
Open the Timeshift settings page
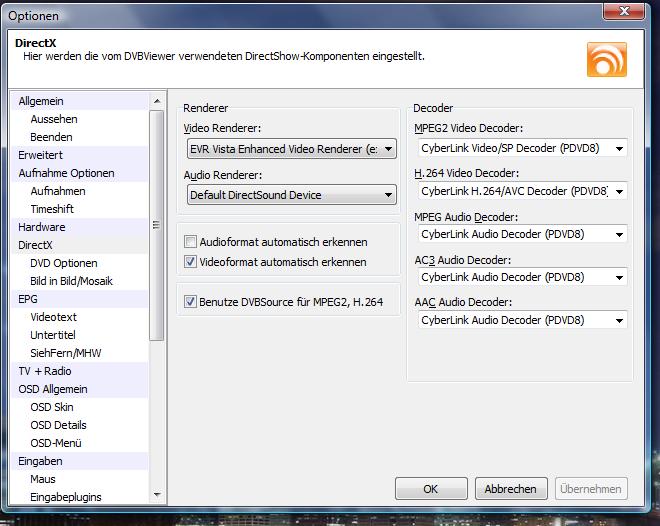pyautogui.click(x=52, y=209)
